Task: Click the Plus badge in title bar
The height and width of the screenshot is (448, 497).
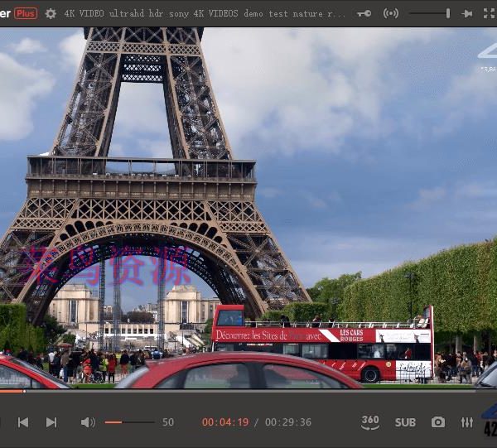Action: coord(26,13)
